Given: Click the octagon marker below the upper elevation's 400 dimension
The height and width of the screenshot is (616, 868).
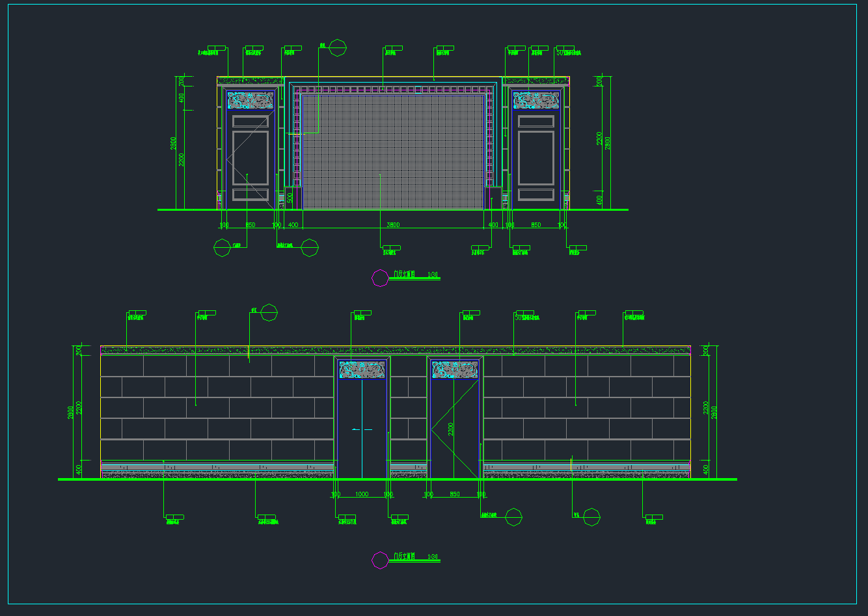Looking at the screenshot, I should [310, 248].
